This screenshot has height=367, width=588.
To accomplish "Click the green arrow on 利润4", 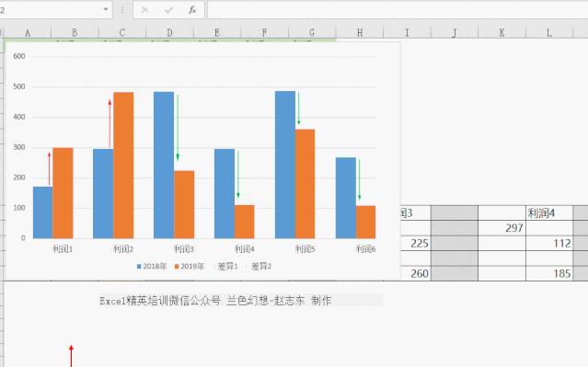I will [x=238, y=175].
